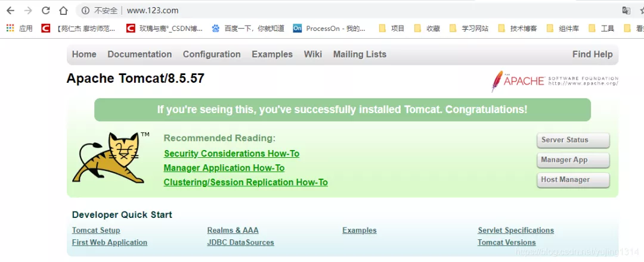This screenshot has width=644, height=262.
Task: Open the 百度一下 bookmark
Action: pos(247,29)
